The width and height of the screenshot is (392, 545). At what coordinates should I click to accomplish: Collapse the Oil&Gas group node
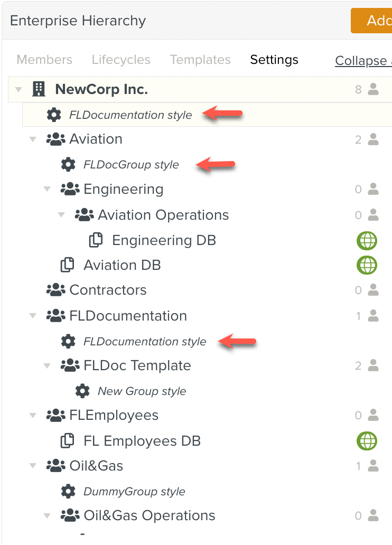[x=33, y=466]
